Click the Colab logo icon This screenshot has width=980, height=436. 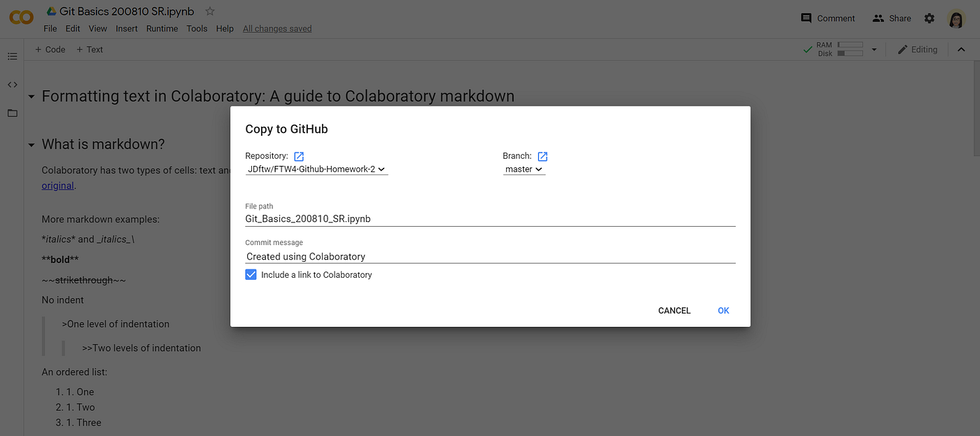click(x=21, y=17)
